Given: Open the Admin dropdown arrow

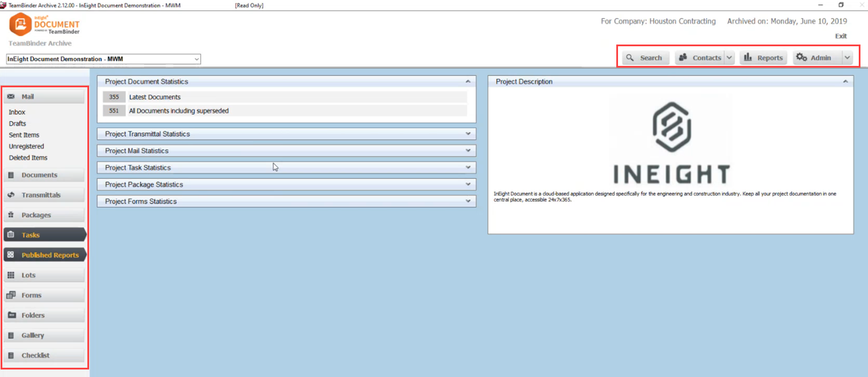Looking at the screenshot, I should (x=847, y=58).
